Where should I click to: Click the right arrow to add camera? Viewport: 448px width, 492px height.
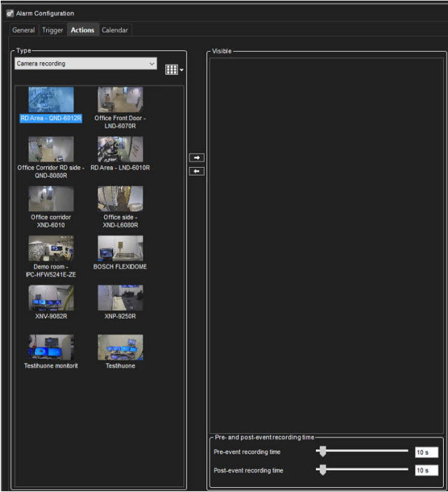click(197, 158)
